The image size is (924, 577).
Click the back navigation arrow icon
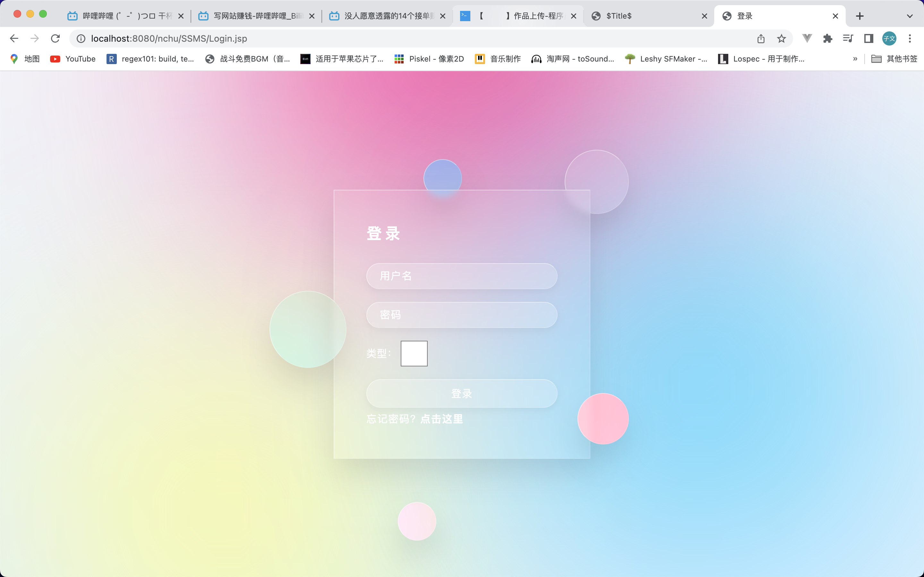[14, 38]
